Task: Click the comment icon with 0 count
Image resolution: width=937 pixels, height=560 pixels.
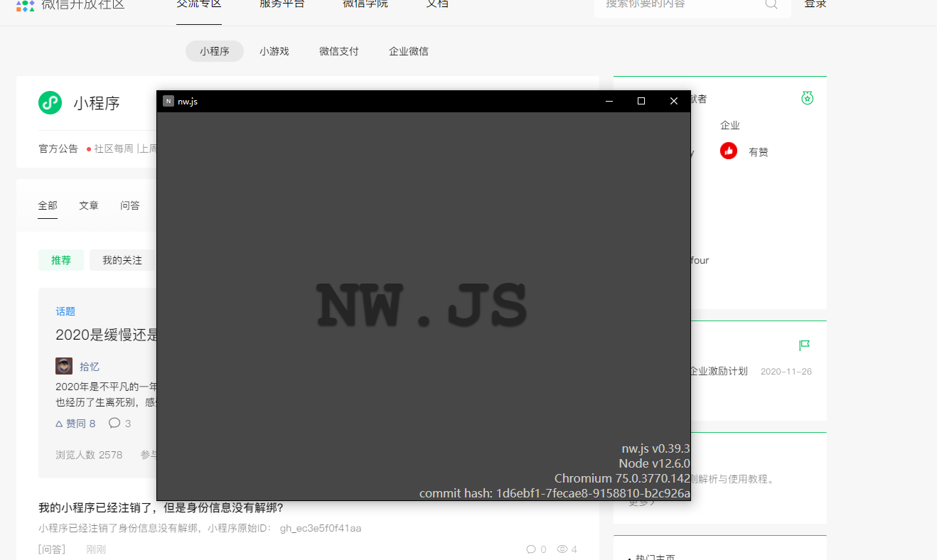Action: (531, 549)
